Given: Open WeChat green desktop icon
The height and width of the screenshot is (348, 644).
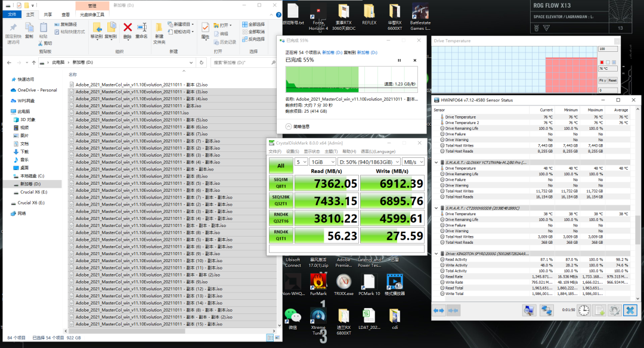Looking at the screenshot, I should pyautogui.click(x=293, y=318).
